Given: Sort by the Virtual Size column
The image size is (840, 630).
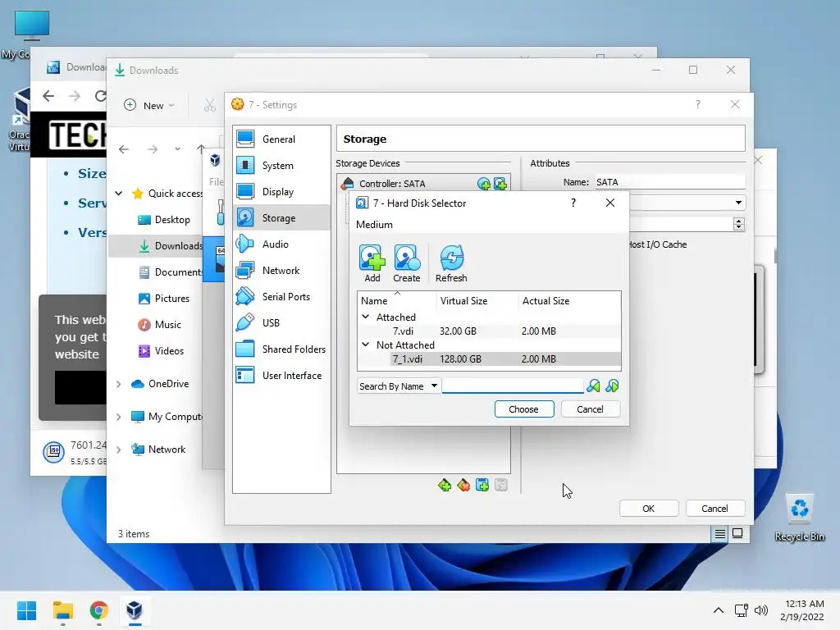Looking at the screenshot, I should tap(478, 301).
